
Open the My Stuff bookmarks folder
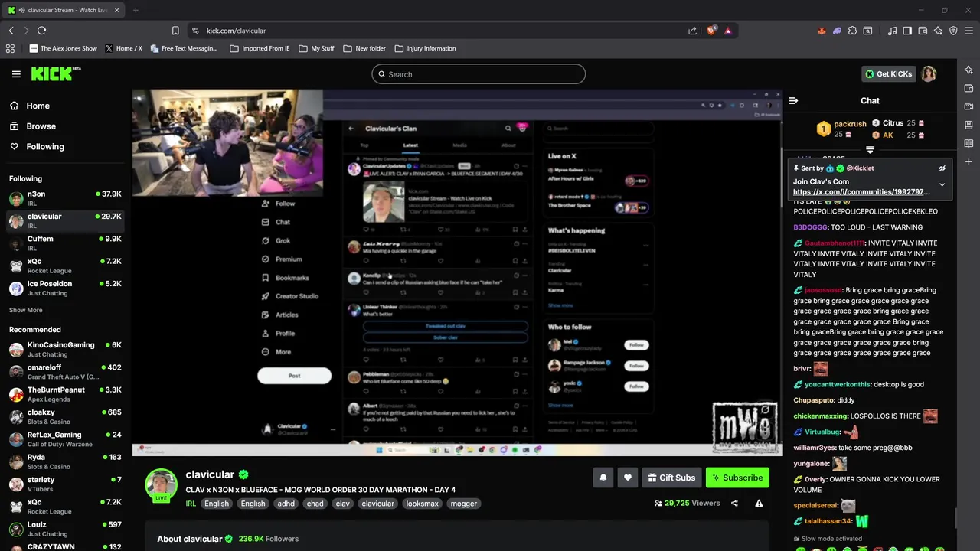tap(316, 48)
